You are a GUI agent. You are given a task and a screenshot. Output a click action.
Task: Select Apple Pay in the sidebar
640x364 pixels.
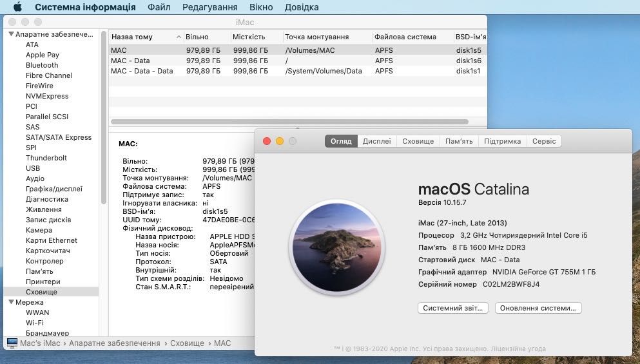click(x=43, y=55)
